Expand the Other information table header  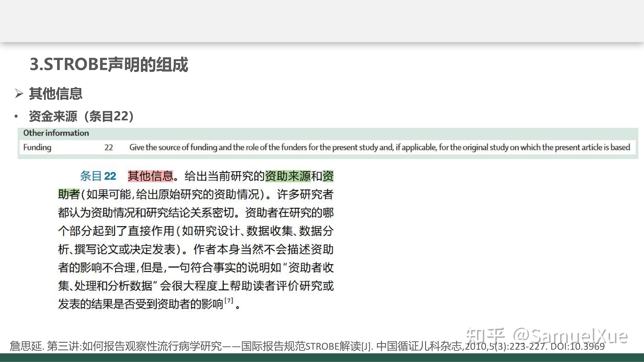pos(56,133)
